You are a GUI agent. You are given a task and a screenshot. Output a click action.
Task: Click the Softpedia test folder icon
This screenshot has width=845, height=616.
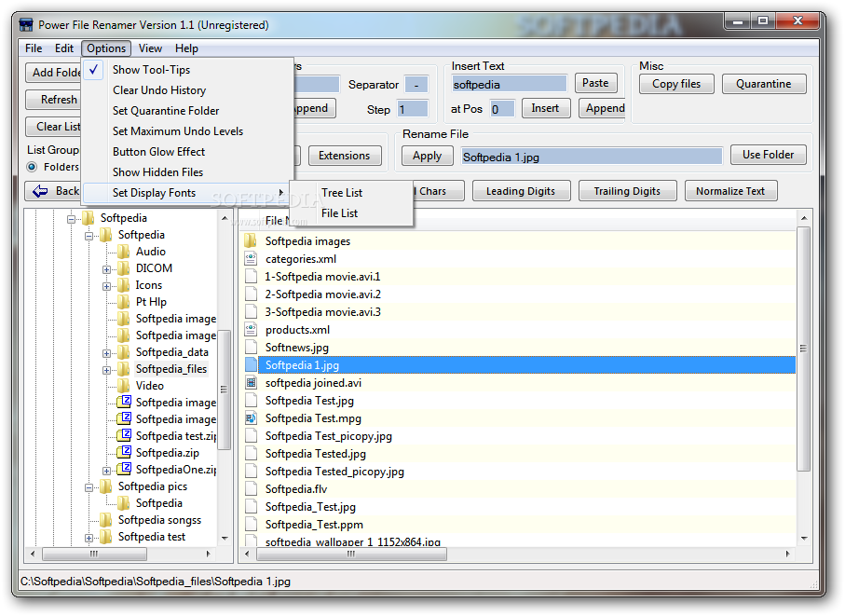pos(105,536)
